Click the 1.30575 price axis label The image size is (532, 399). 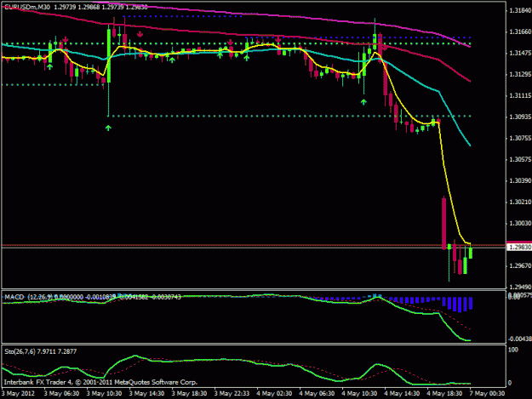coord(520,159)
